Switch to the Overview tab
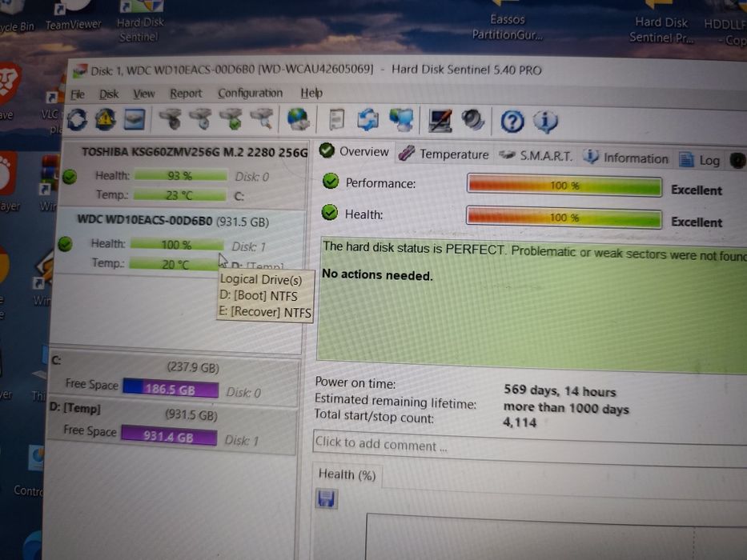Image resolution: width=747 pixels, height=560 pixels. tap(355, 151)
